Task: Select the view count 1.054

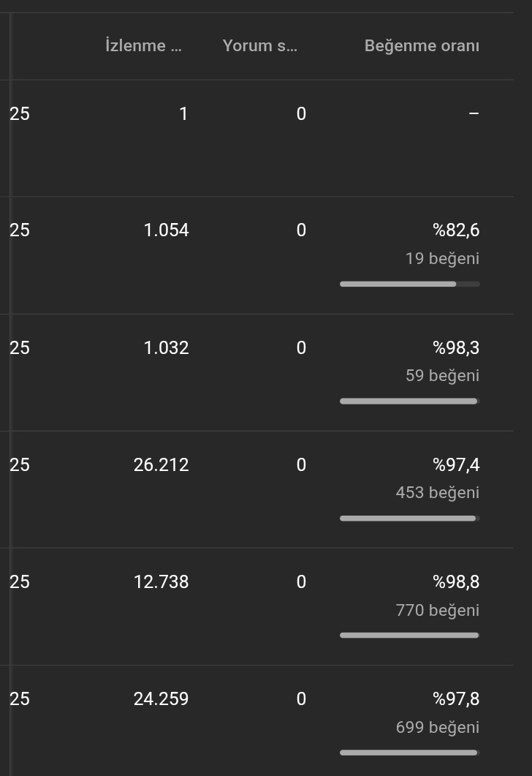Action: [x=166, y=230]
